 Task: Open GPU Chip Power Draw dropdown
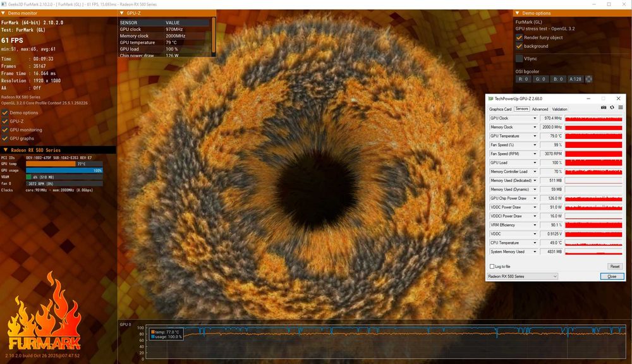(535, 198)
